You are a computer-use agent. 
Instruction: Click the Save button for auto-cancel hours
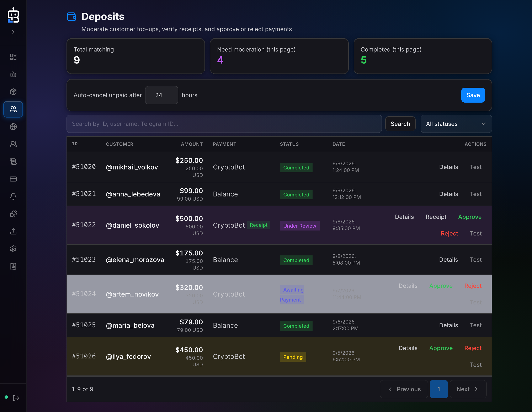tap(473, 95)
